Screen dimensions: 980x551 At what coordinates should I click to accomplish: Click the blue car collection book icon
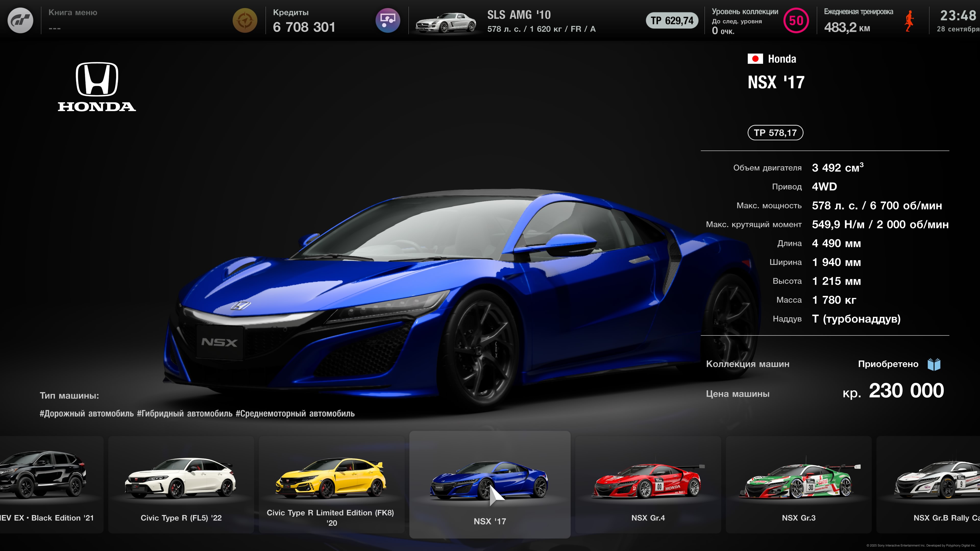[x=934, y=364]
